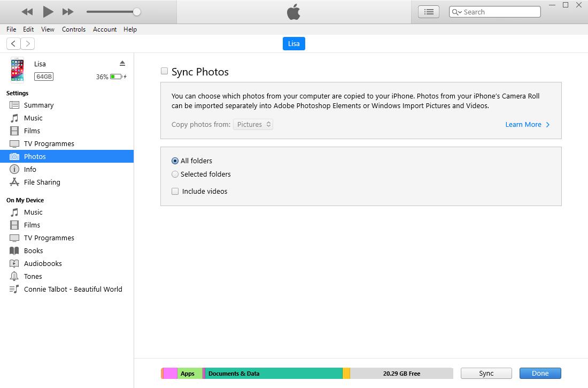Click the 20.29 GB Free storage segment
The image size is (588, 388).
point(401,374)
